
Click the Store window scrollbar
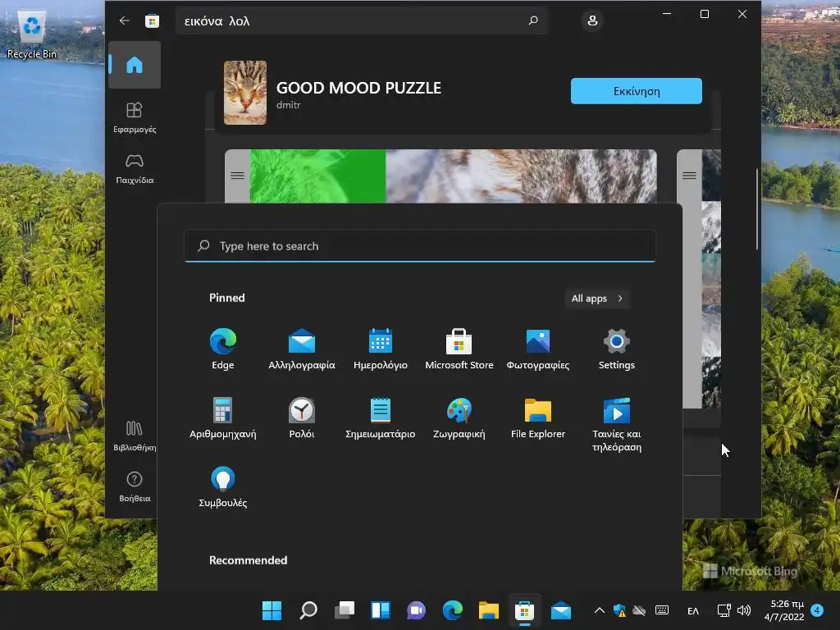tap(757, 209)
